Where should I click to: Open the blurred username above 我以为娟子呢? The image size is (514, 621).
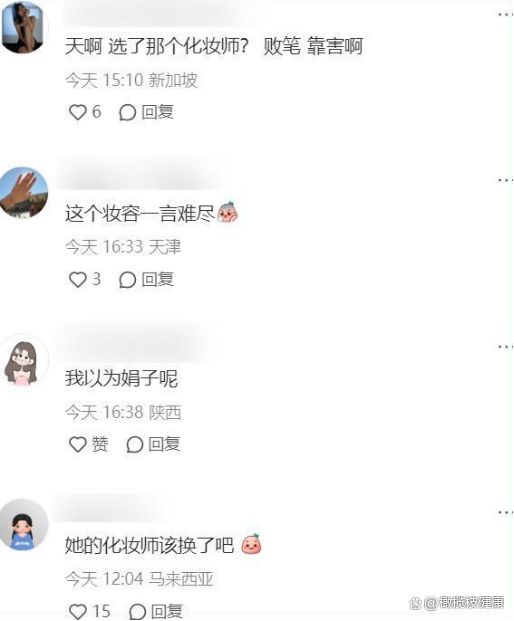click(x=135, y=344)
